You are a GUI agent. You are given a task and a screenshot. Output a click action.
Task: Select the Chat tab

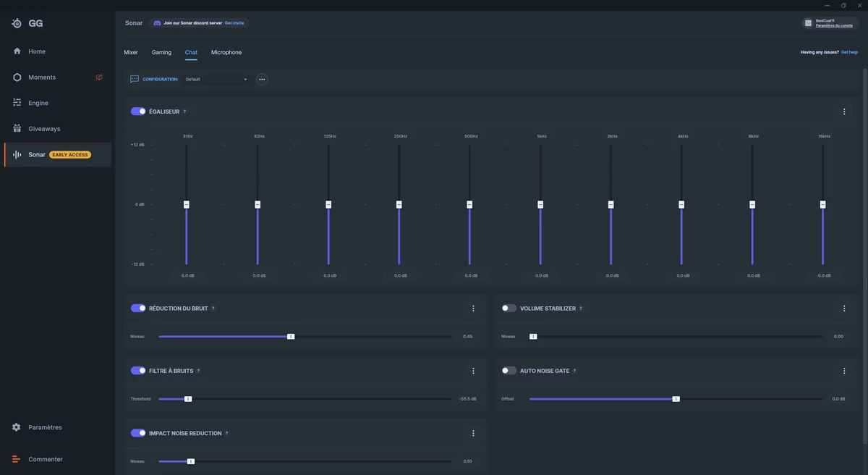191,52
